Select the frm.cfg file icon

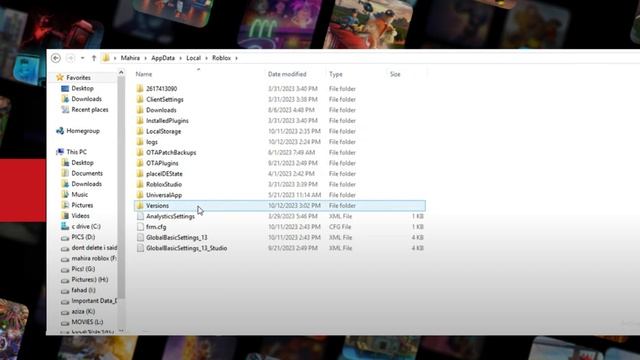[140, 227]
